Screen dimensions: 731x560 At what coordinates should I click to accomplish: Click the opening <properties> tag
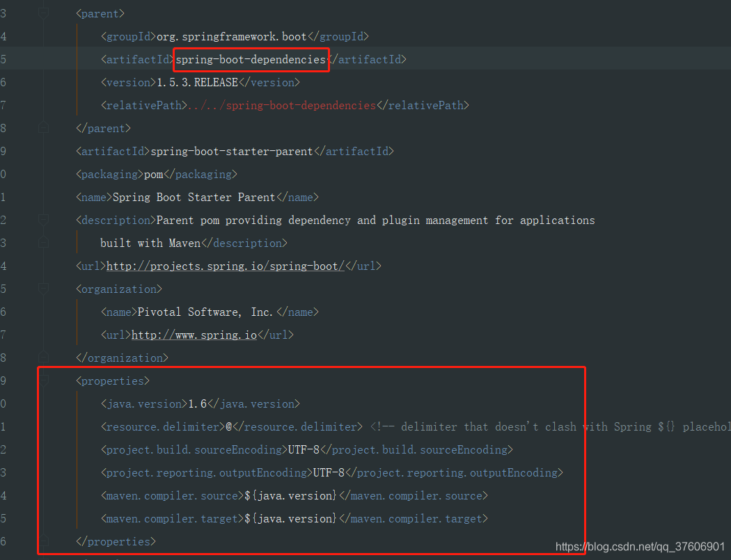pyautogui.click(x=112, y=381)
